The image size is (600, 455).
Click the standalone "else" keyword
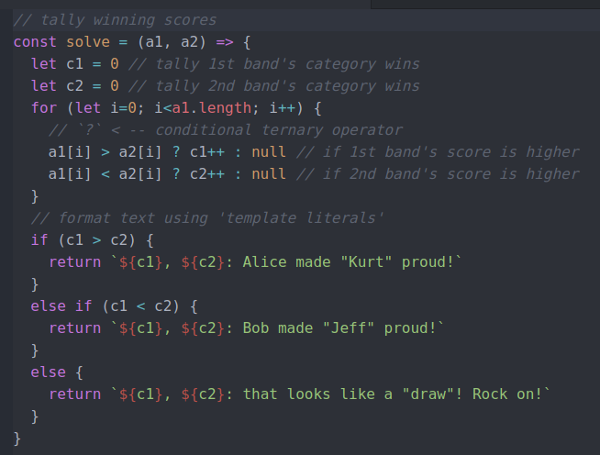48,372
